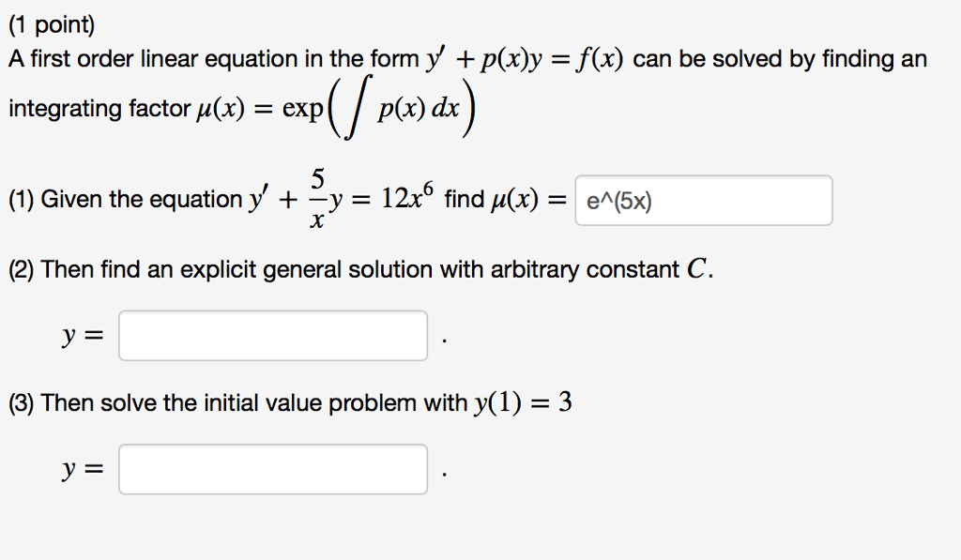Click inside the general solution answer field
The image size is (961, 560).
[272, 334]
